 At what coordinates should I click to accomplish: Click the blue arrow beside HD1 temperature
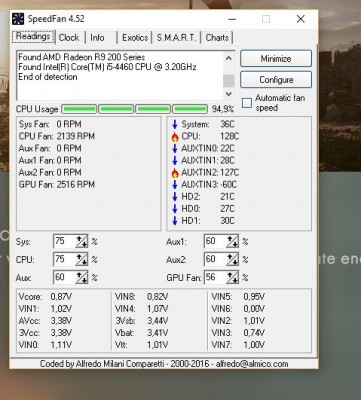click(x=175, y=221)
